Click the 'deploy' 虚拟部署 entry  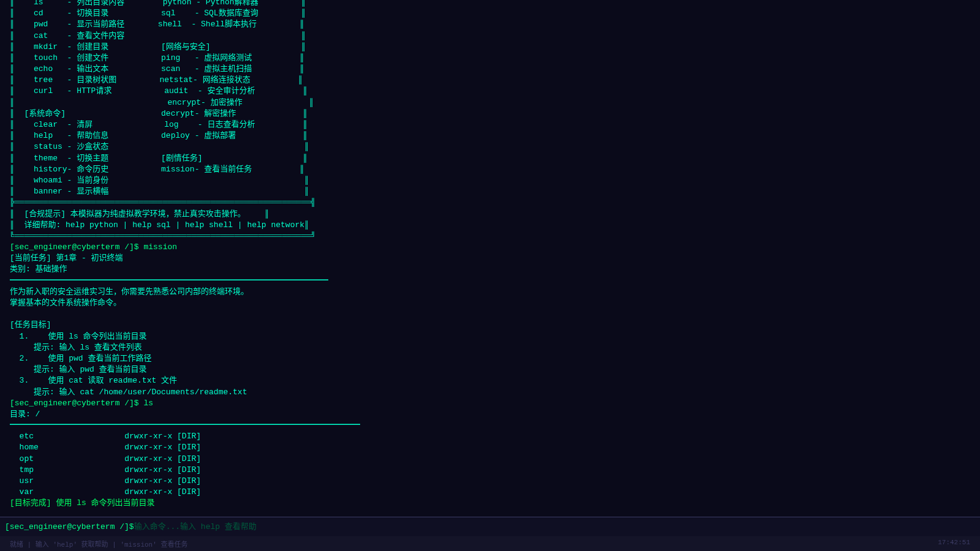point(198,136)
